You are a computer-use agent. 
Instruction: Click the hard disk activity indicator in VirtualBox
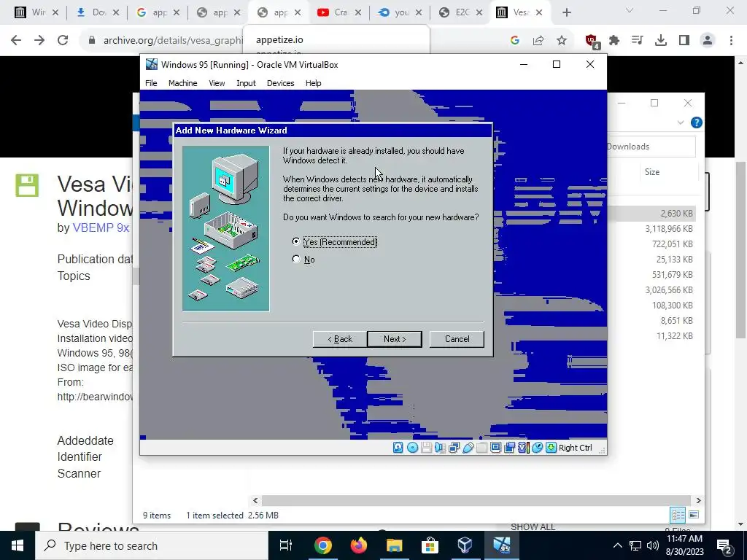[398, 448]
